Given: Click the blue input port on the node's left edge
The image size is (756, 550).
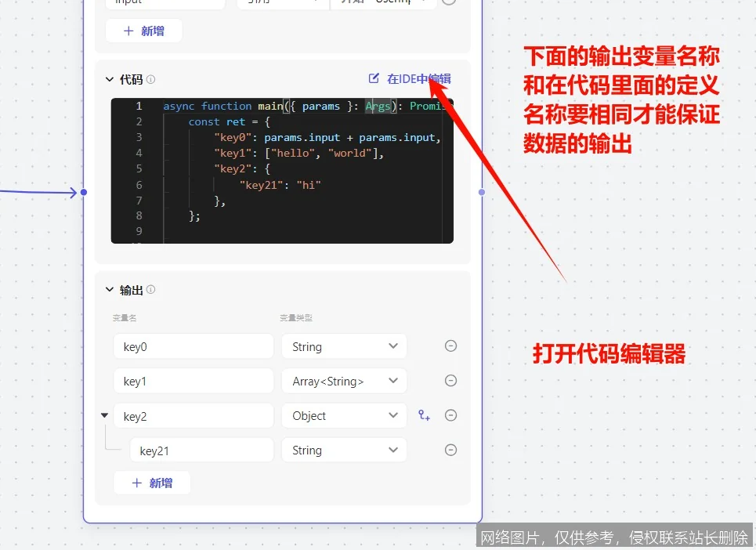Looking at the screenshot, I should tap(84, 192).
